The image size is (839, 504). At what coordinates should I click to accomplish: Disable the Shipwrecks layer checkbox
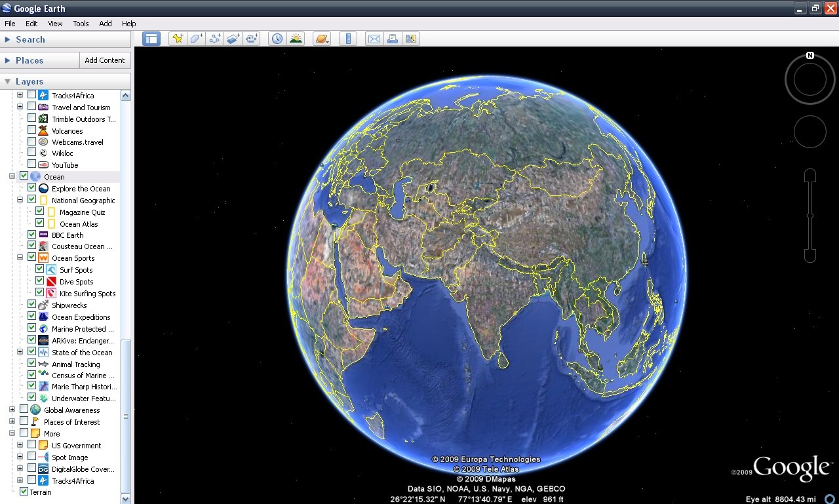point(31,304)
